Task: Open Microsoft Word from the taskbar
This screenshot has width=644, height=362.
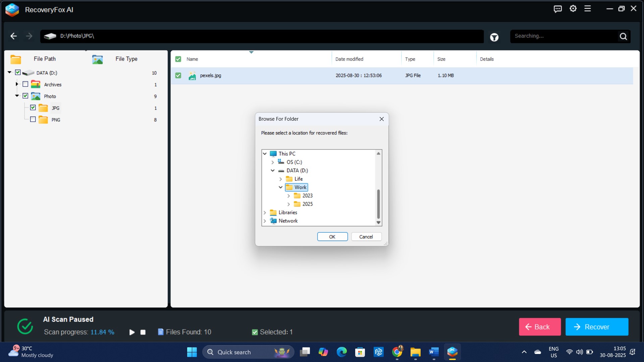Action: click(434, 352)
